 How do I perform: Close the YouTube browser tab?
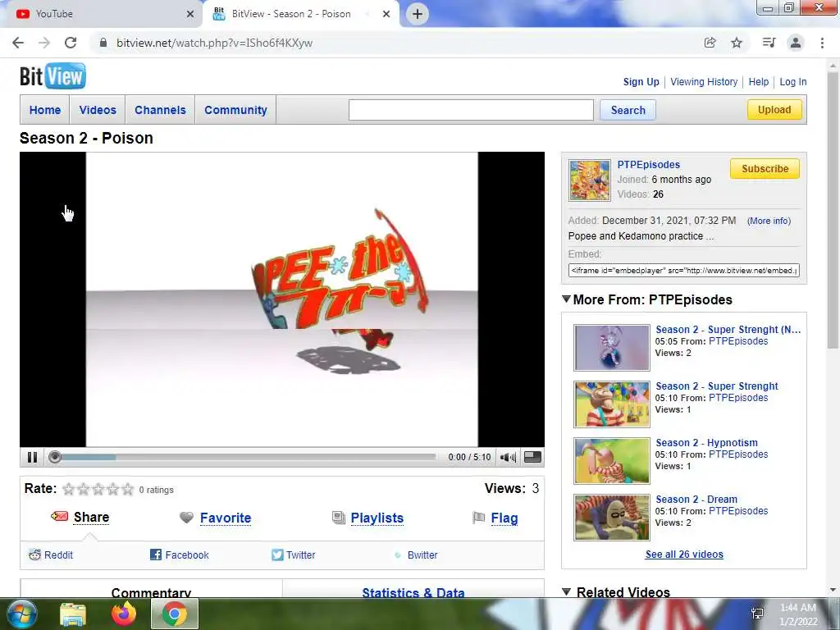[190, 14]
